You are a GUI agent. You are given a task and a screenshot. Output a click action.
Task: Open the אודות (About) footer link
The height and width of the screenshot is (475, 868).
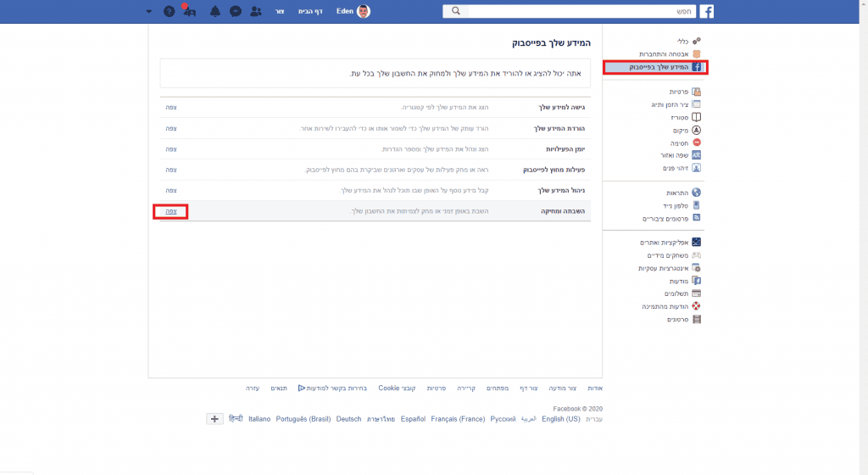pyautogui.click(x=595, y=388)
